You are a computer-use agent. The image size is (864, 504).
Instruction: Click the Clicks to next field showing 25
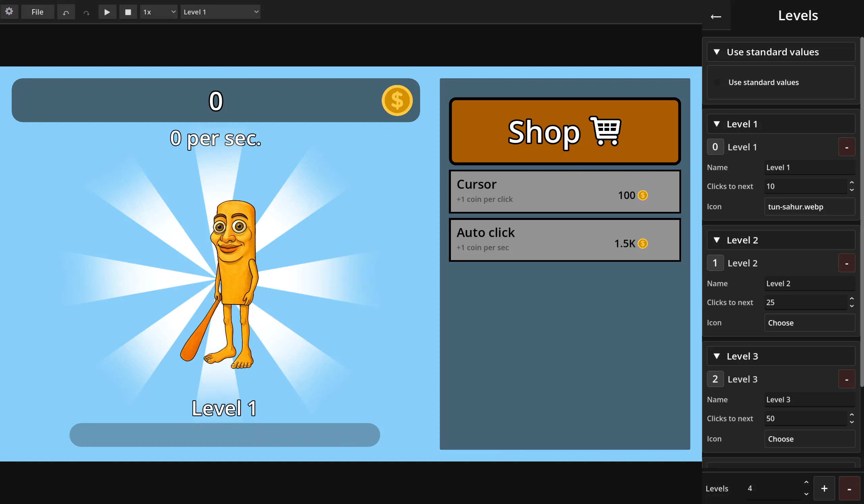(806, 302)
